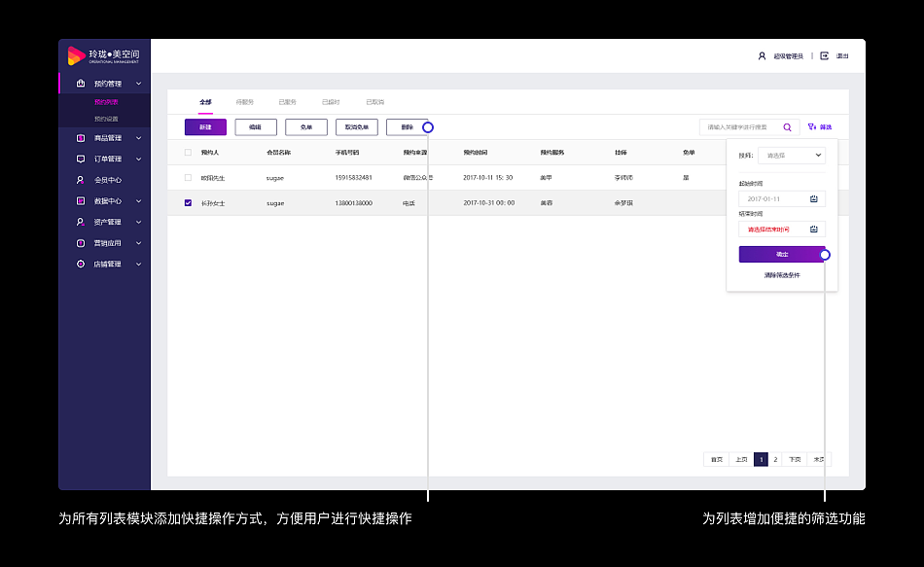Select page 2 in pagination
This screenshot has height=567, width=924.
click(x=775, y=459)
